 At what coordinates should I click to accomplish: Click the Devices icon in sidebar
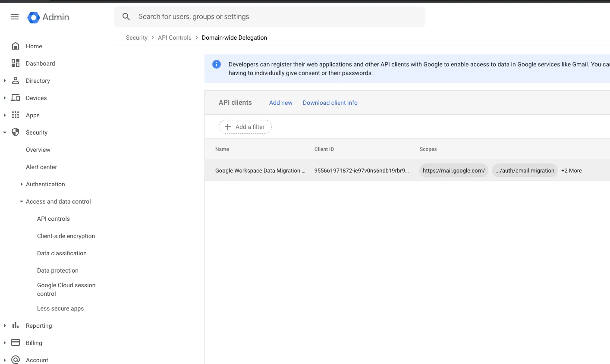(16, 97)
